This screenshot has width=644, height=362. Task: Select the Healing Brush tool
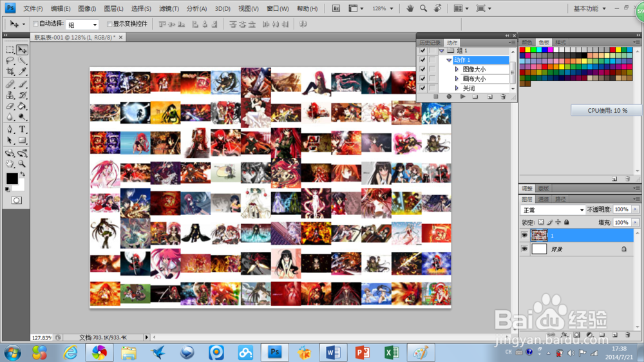[10, 84]
